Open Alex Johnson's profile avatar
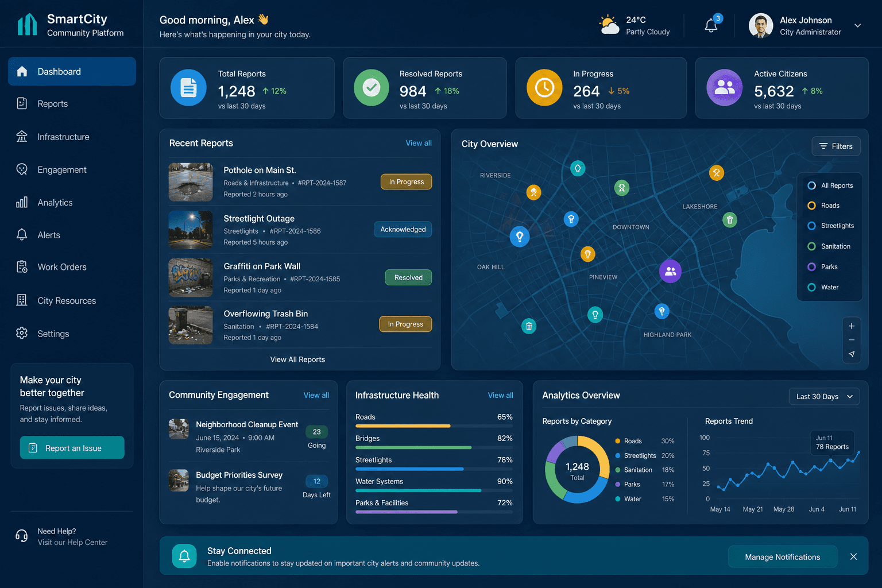Screen dimensions: 882x588 (x=761, y=26)
